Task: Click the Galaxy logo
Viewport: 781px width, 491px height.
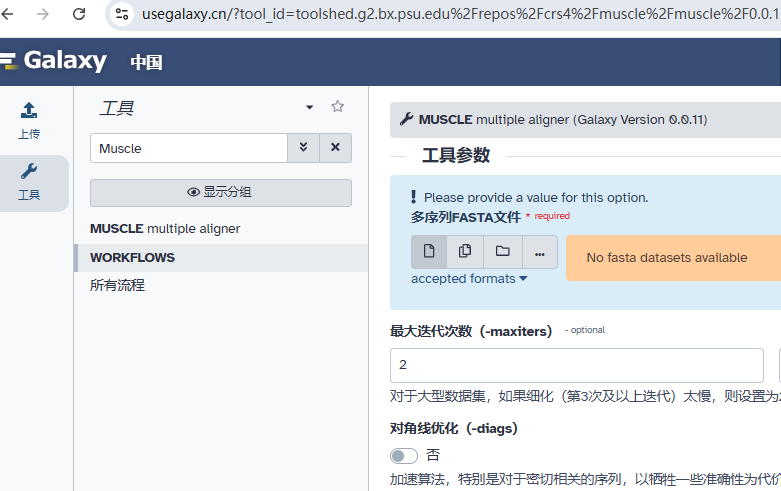Action: click(x=54, y=61)
